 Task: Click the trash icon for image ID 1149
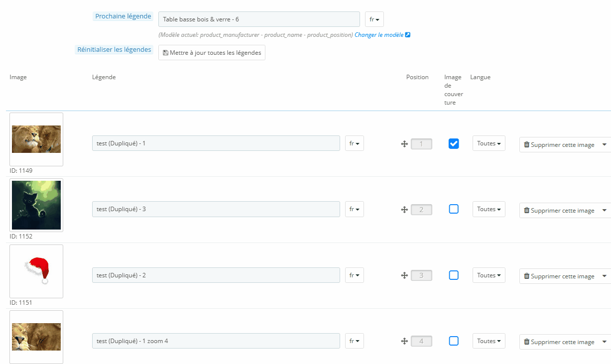click(x=526, y=144)
